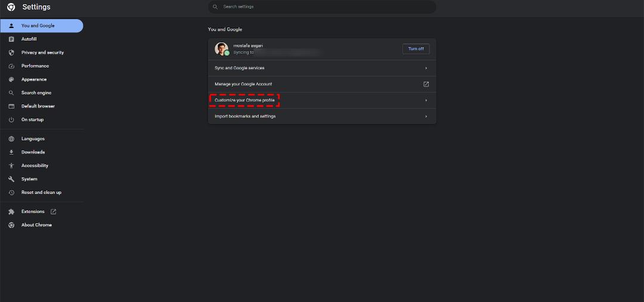This screenshot has width=644, height=302.
Task: Click the Chrome logo beside Settings title
Action: pyautogui.click(x=11, y=7)
